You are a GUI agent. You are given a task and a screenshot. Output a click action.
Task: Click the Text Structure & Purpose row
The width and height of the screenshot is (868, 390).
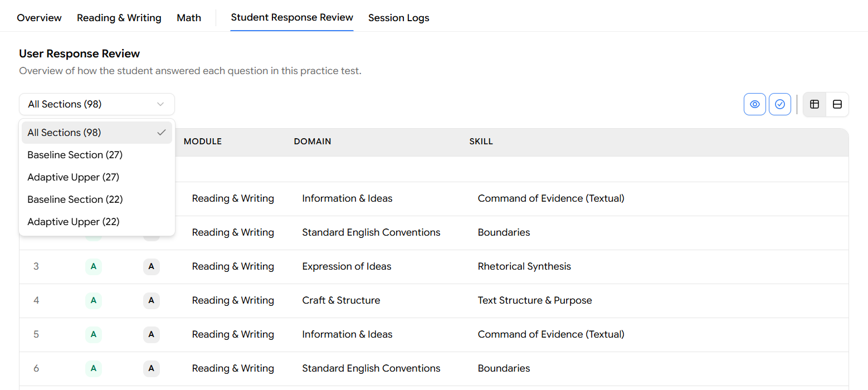pos(535,300)
